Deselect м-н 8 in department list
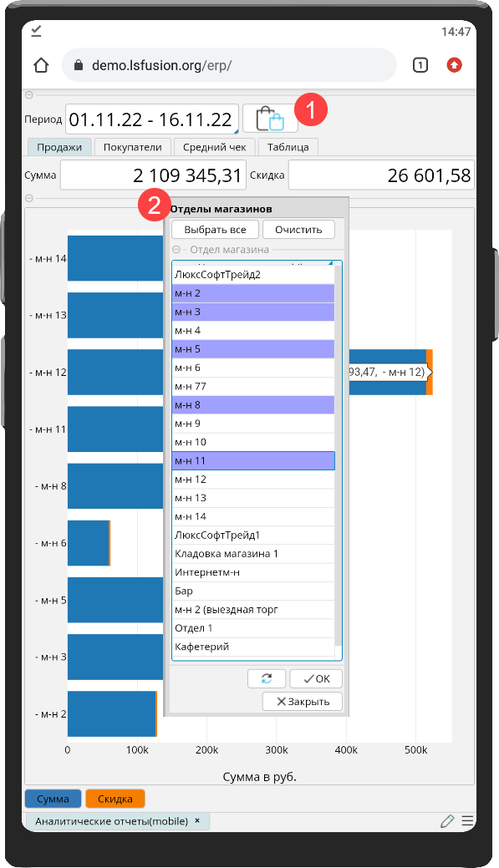The width and height of the screenshot is (499, 868). pyautogui.click(x=253, y=404)
